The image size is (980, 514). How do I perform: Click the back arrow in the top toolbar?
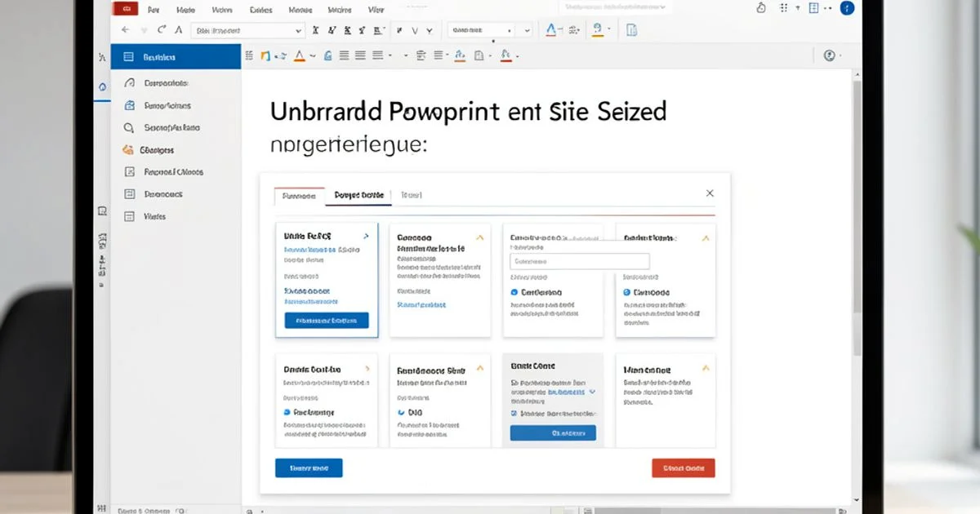(127, 30)
